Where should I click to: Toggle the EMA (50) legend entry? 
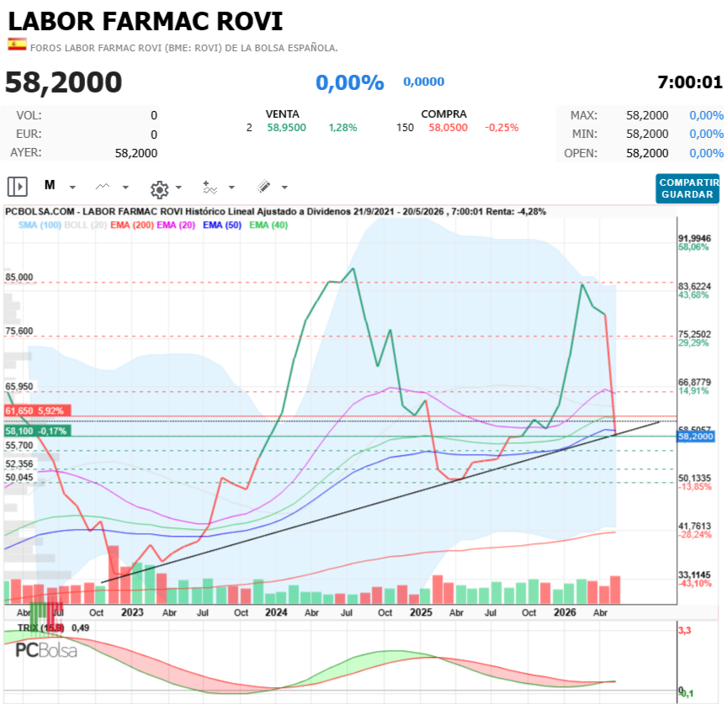222,225
